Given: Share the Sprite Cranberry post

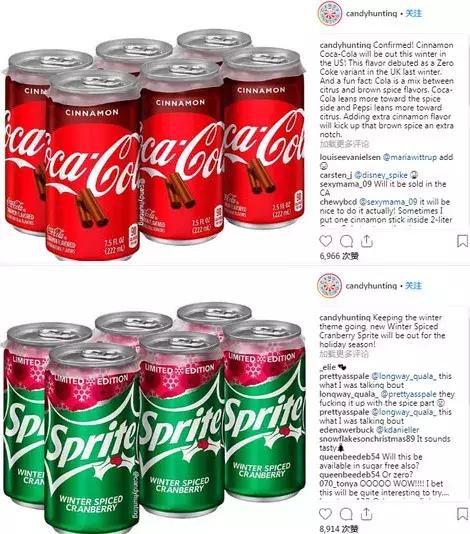Looking at the screenshot, I should 366,514.
